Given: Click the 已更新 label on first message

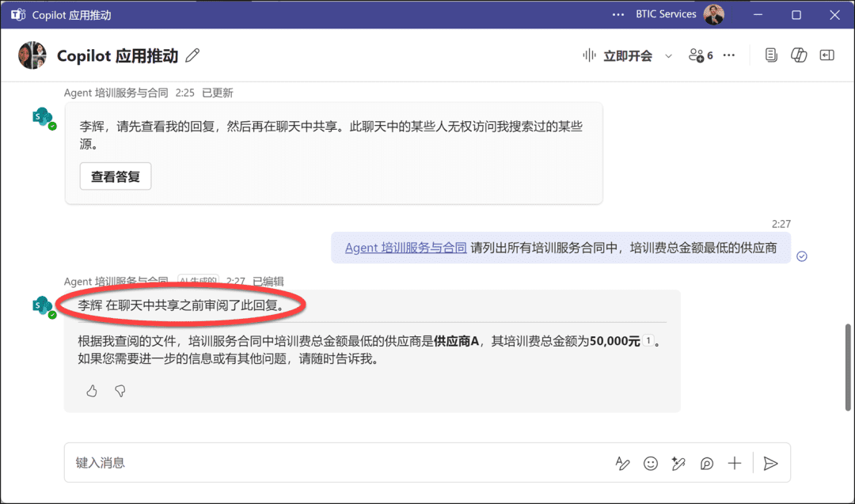Looking at the screenshot, I should [x=218, y=93].
